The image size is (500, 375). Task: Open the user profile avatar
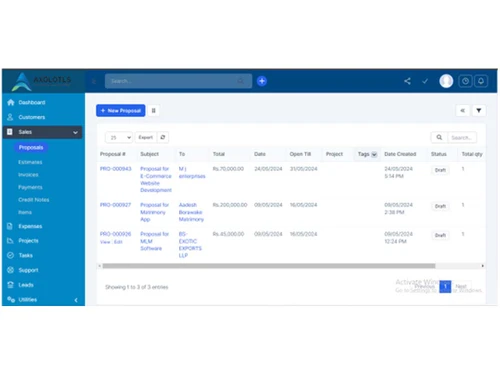(x=446, y=81)
